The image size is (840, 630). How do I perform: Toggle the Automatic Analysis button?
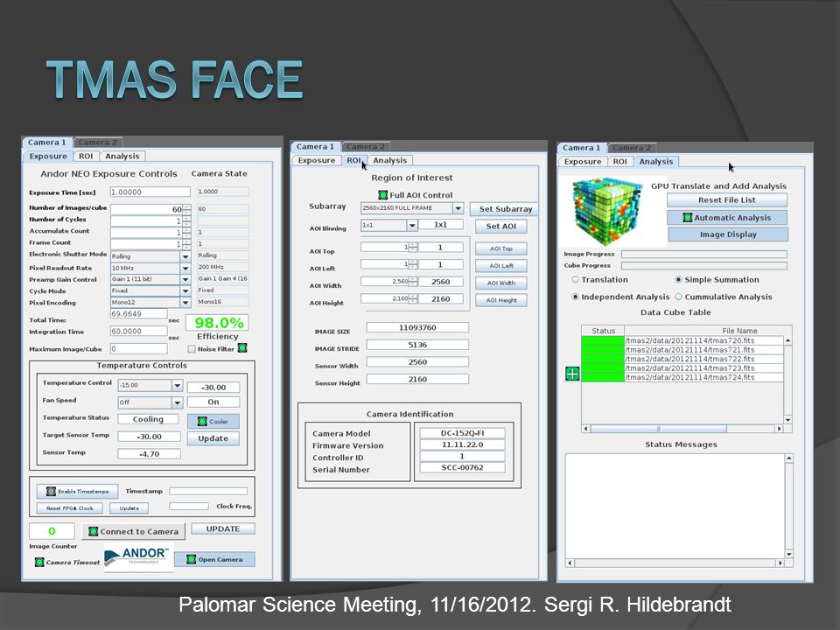coord(727,218)
